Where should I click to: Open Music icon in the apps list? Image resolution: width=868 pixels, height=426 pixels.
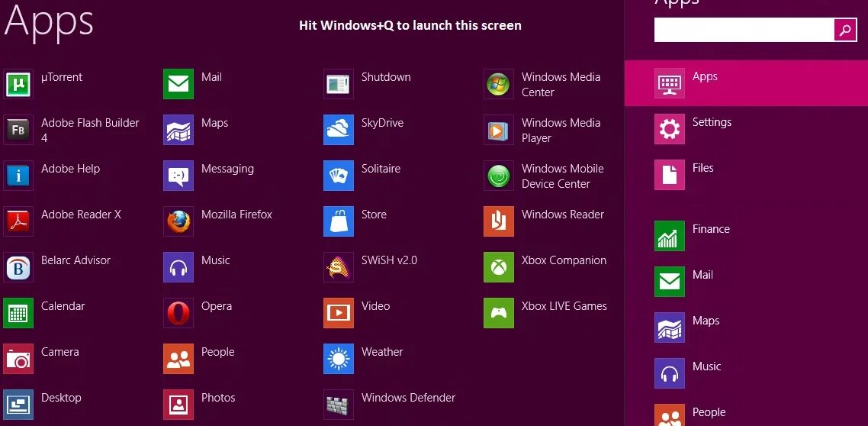click(178, 267)
